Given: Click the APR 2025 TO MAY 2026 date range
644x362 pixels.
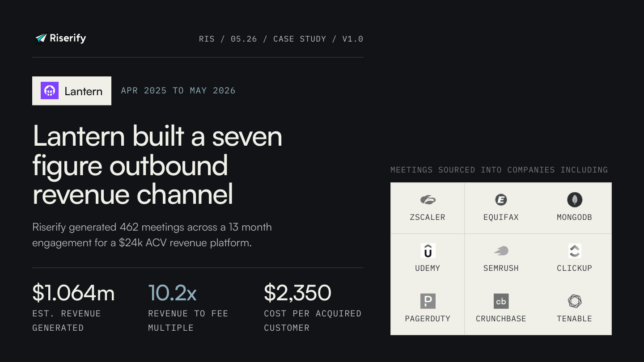Looking at the screenshot, I should [178, 90].
